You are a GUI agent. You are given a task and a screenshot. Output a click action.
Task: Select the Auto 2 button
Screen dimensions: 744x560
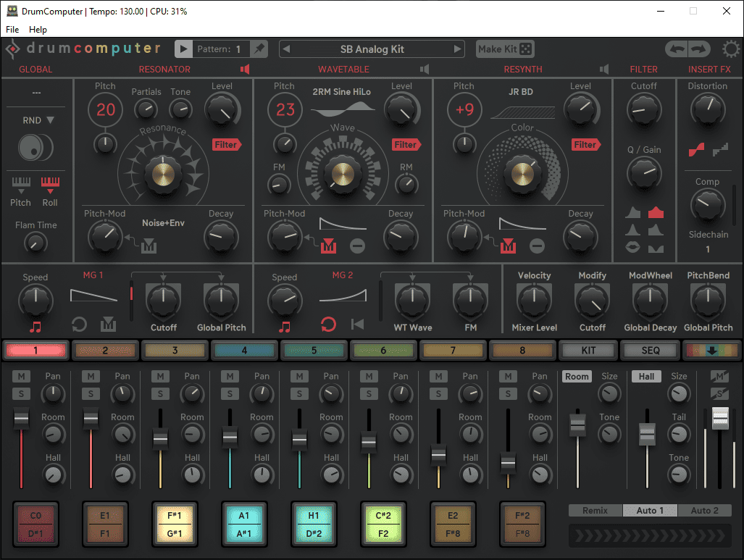point(705,510)
